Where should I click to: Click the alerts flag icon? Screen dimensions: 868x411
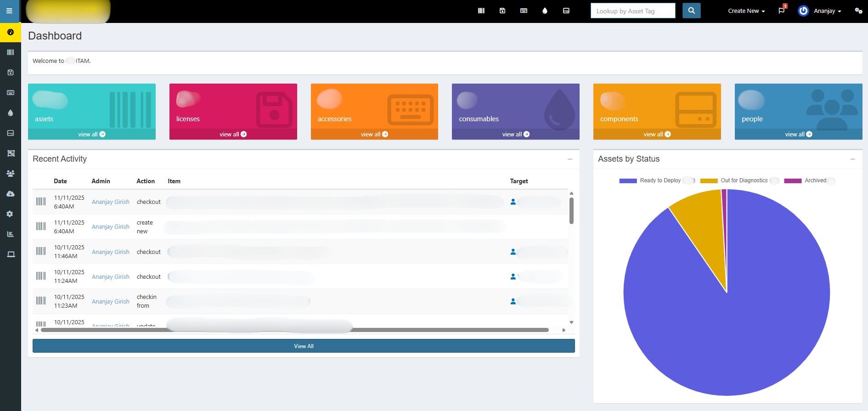(782, 11)
